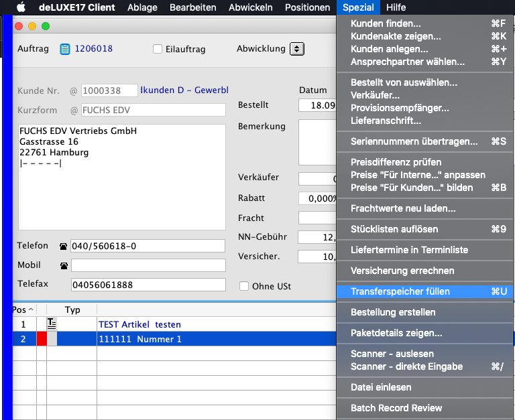The image size is (515, 420).
Task: Click into the Telefax input field
Action: click(x=148, y=285)
